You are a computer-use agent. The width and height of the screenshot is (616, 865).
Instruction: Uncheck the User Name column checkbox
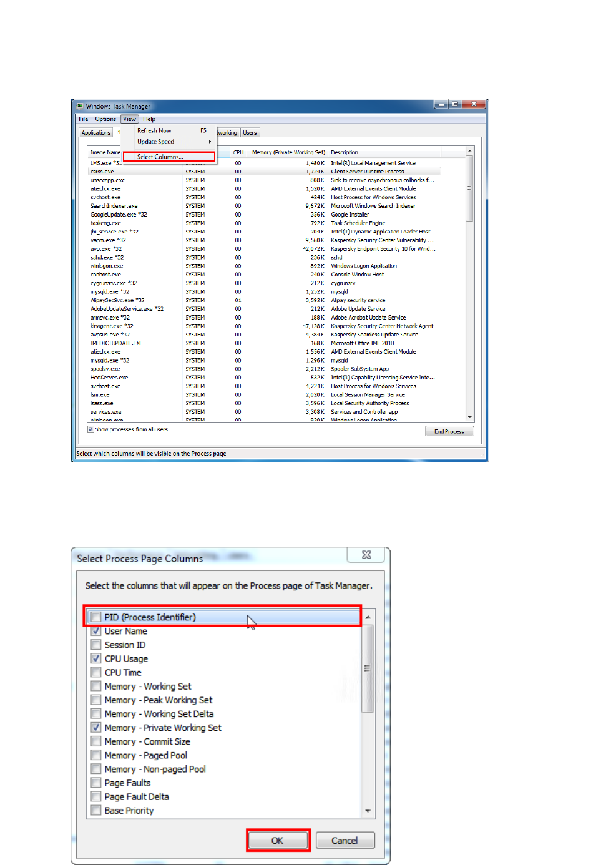[96, 631]
